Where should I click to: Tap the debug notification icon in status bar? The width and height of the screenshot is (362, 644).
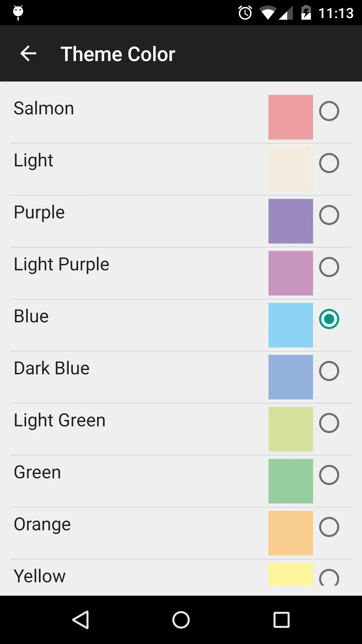(18, 12)
